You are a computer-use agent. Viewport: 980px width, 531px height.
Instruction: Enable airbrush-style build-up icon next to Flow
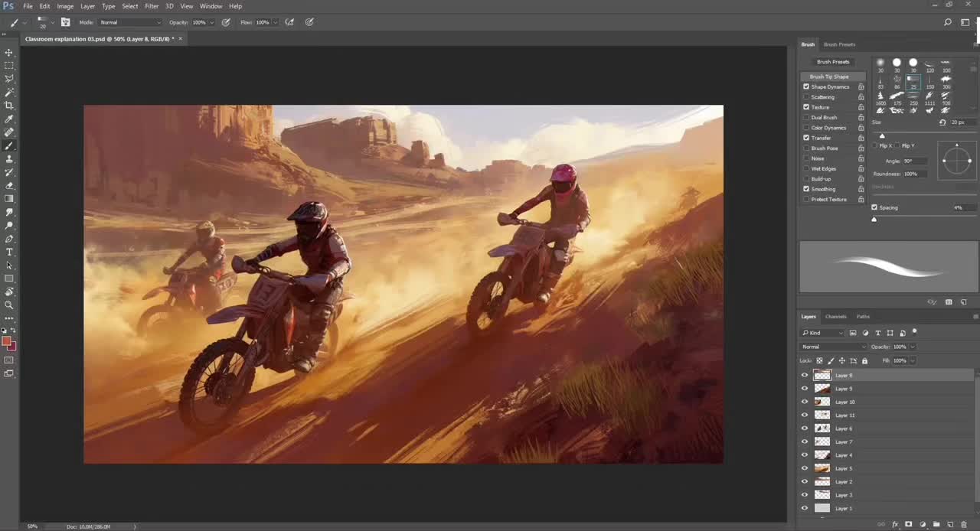point(289,22)
